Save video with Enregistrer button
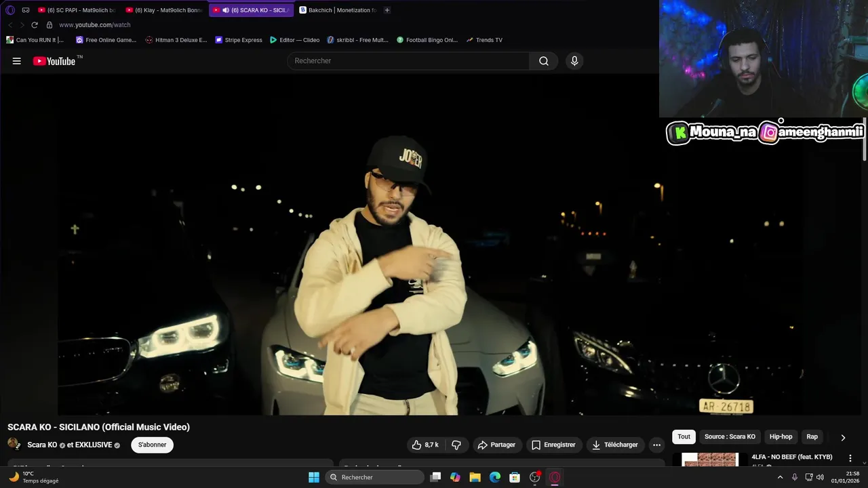Screen dimensions: 868x488 (x=554, y=445)
